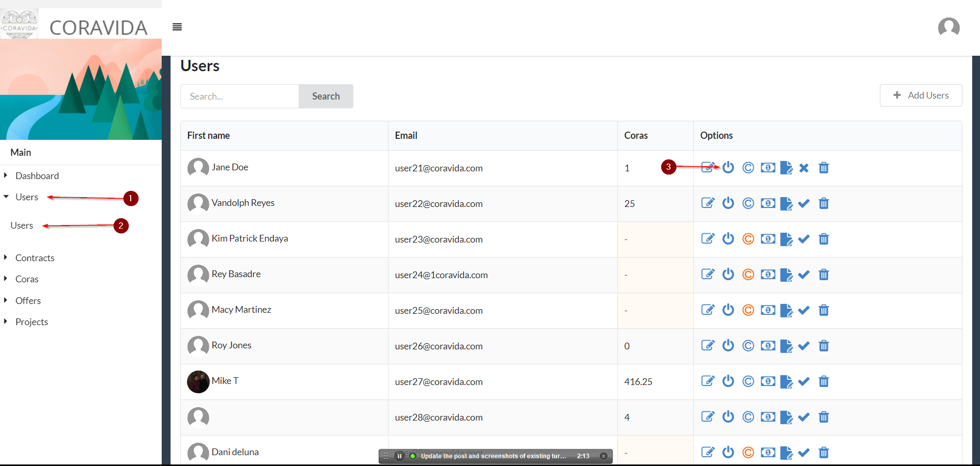Click the money bill icon for Rey Basadre
The height and width of the screenshot is (466, 980).
[x=768, y=275]
